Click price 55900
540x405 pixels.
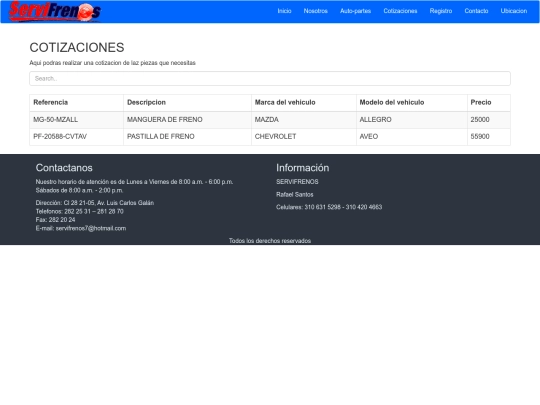point(489,137)
